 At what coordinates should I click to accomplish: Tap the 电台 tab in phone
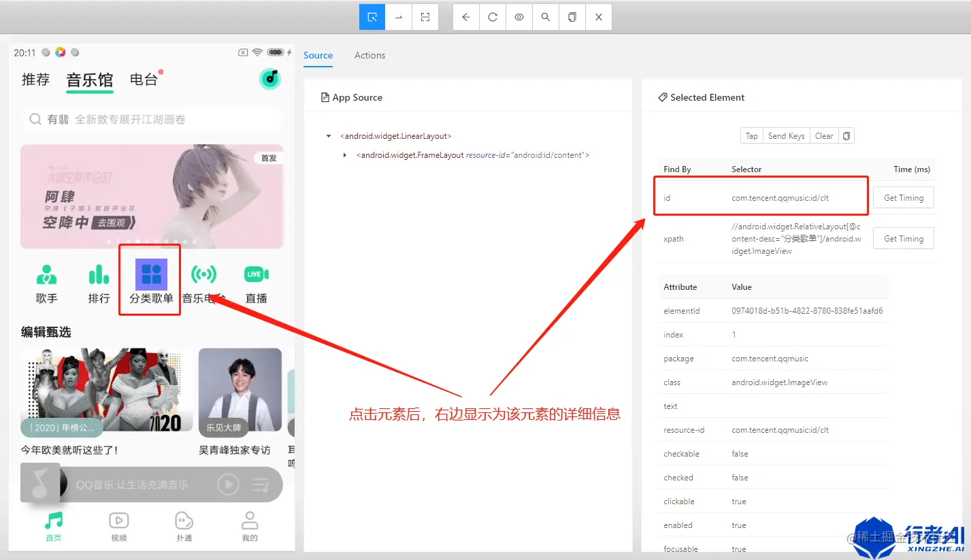144,80
